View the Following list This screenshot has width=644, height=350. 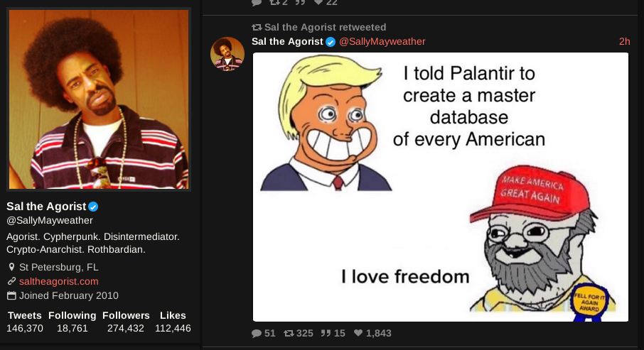click(72, 322)
